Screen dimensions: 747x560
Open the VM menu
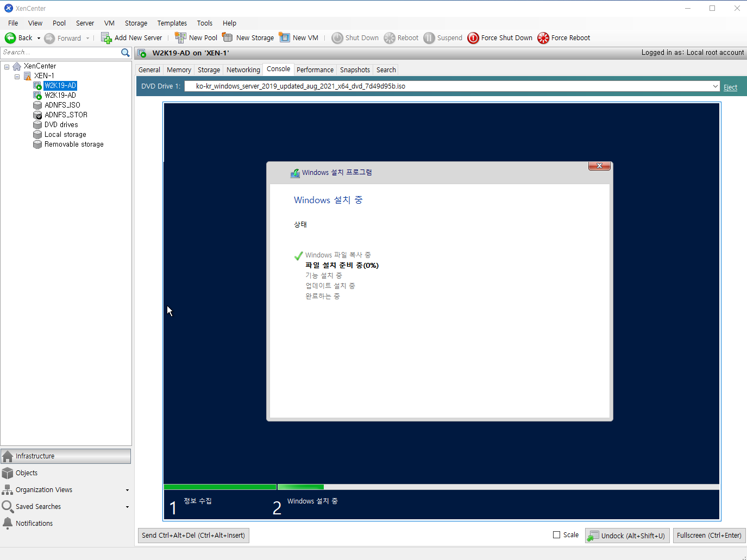109,23
